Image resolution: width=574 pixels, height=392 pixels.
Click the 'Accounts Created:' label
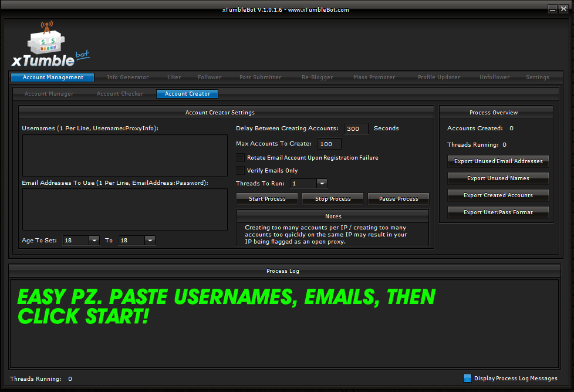475,128
